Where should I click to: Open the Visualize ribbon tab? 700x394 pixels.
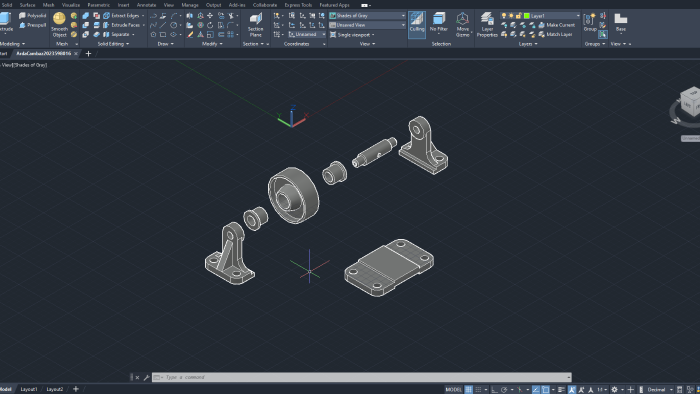coord(71,5)
